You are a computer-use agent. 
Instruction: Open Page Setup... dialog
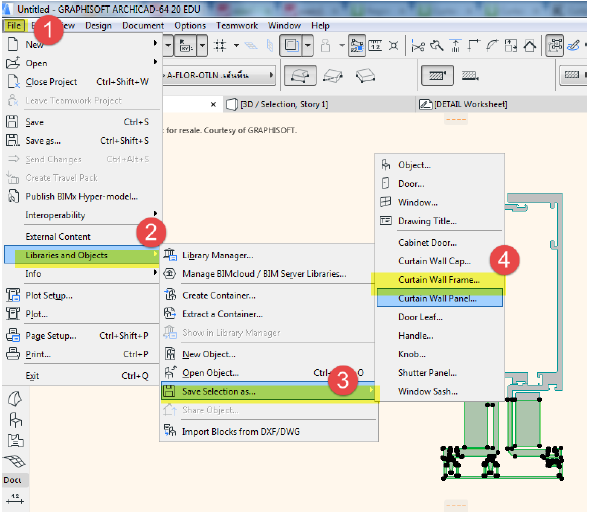[82, 335]
